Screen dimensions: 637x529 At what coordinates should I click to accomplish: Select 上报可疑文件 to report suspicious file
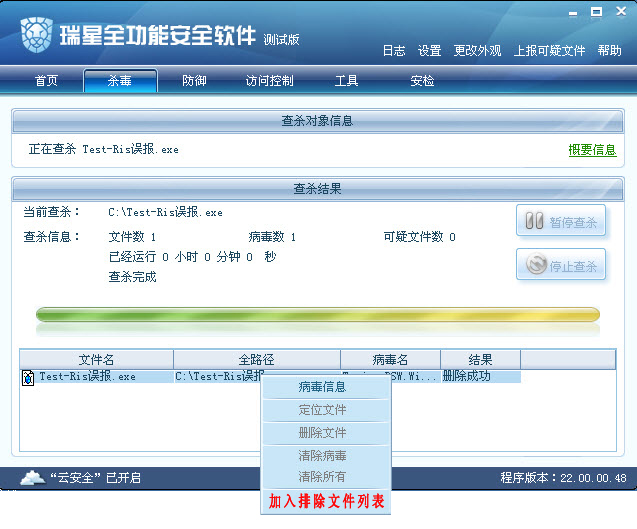[549, 51]
